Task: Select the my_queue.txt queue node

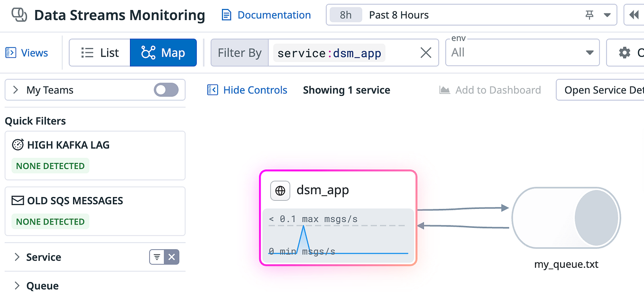Action: tap(566, 217)
